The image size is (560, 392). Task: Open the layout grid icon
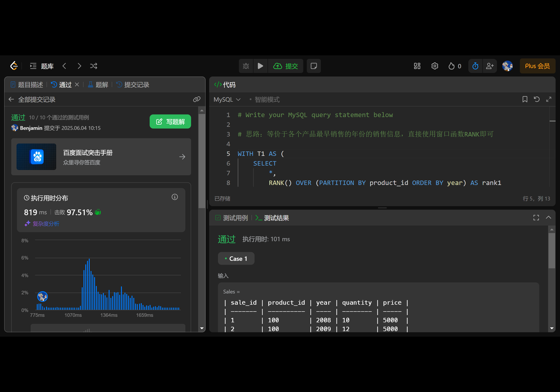tap(417, 66)
